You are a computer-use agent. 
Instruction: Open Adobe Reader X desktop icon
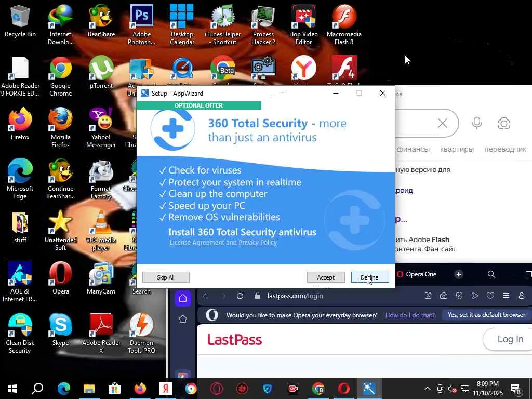click(x=101, y=334)
